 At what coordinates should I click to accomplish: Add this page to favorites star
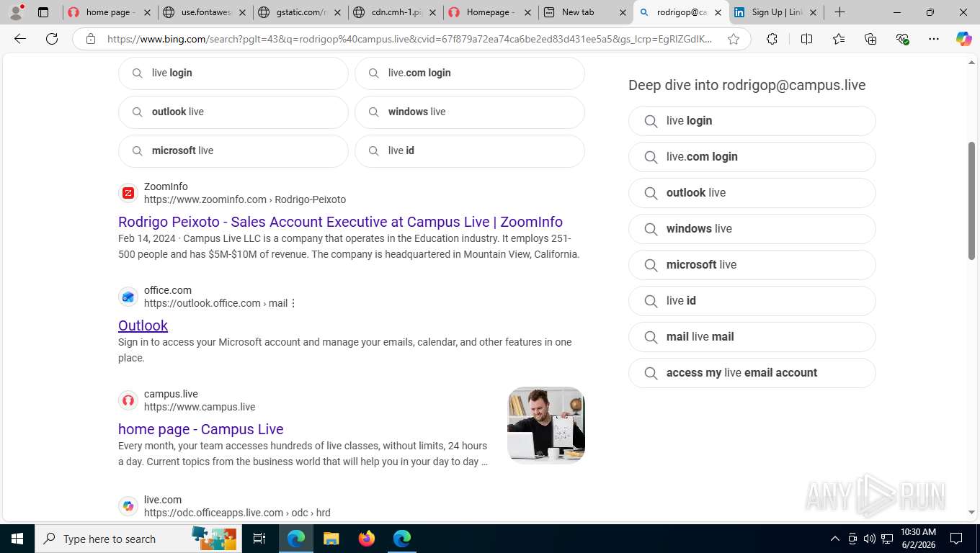click(x=734, y=39)
